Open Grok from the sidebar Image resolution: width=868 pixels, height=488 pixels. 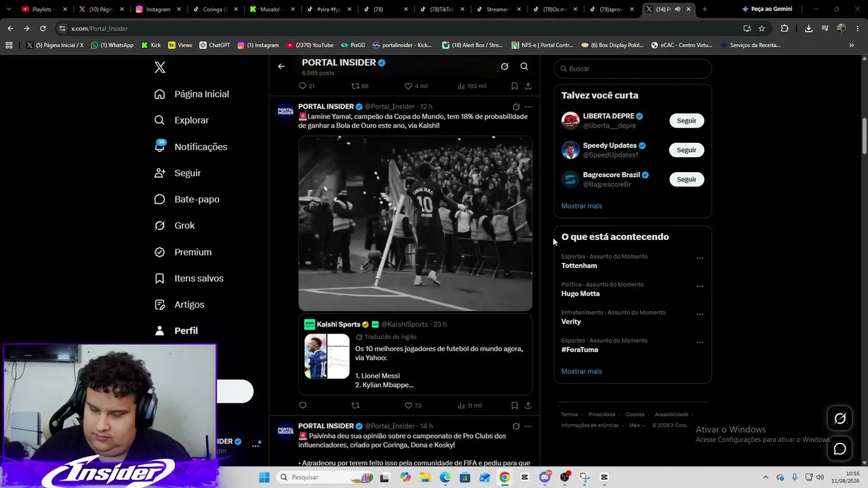(174, 226)
